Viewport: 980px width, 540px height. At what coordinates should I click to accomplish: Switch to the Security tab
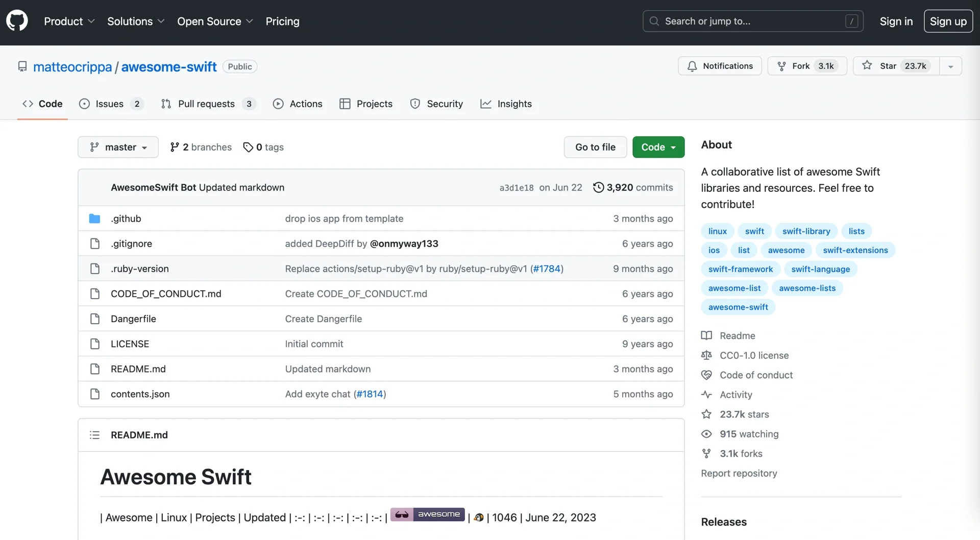pyautogui.click(x=436, y=104)
